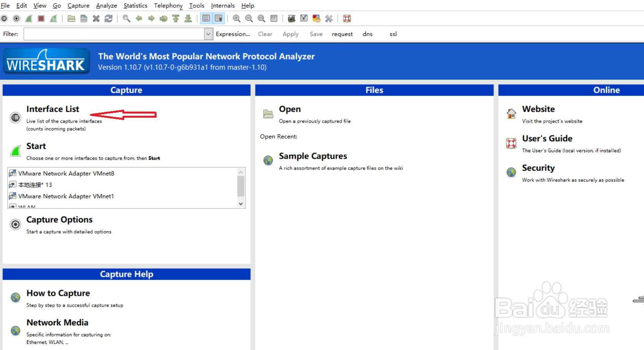Open preferences with the tools icon

(329, 18)
